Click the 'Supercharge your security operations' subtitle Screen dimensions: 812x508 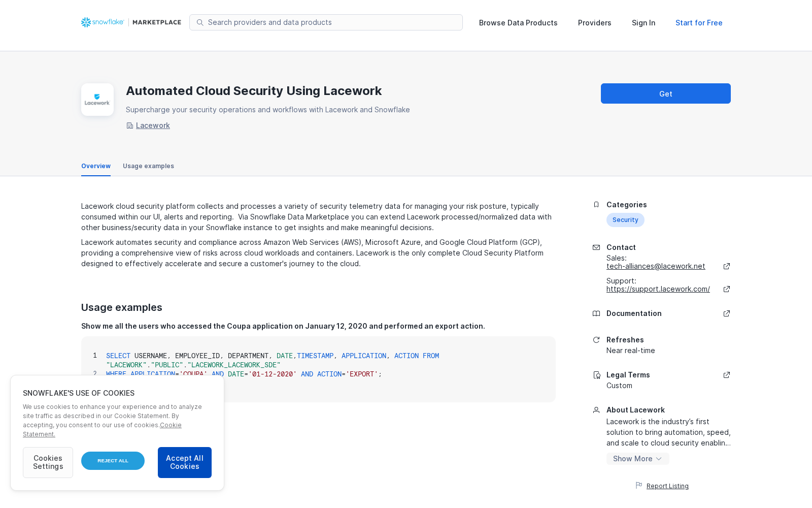point(268,110)
